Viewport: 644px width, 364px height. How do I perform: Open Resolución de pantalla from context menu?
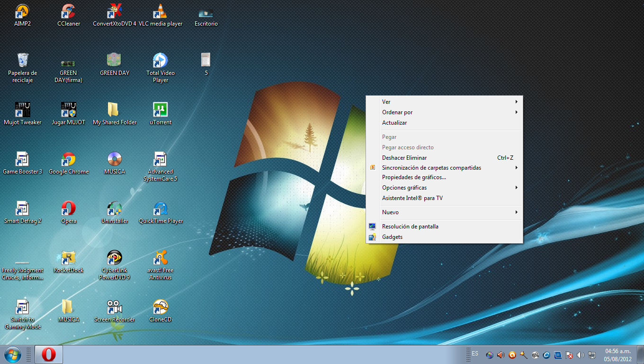click(x=410, y=227)
